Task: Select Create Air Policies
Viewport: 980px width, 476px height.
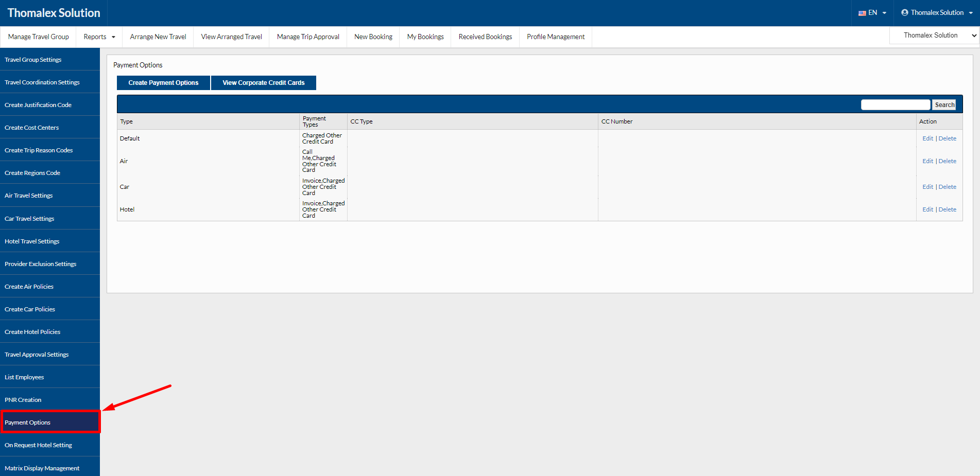Action: coord(50,287)
